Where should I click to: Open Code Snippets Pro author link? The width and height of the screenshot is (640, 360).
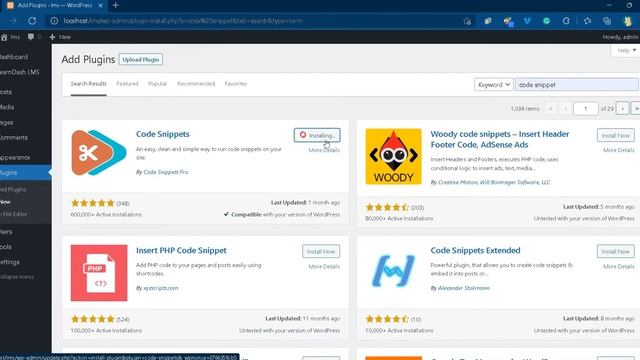[166, 172]
